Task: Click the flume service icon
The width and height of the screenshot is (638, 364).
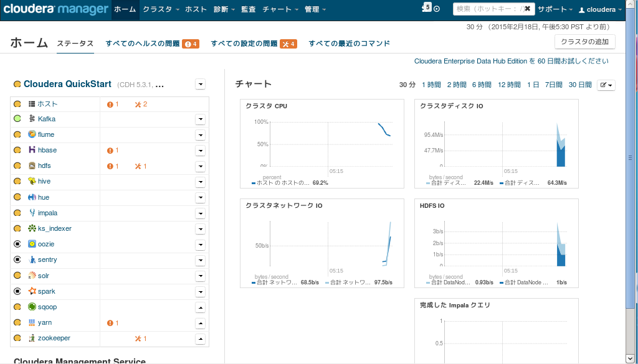Action: (x=32, y=134)
